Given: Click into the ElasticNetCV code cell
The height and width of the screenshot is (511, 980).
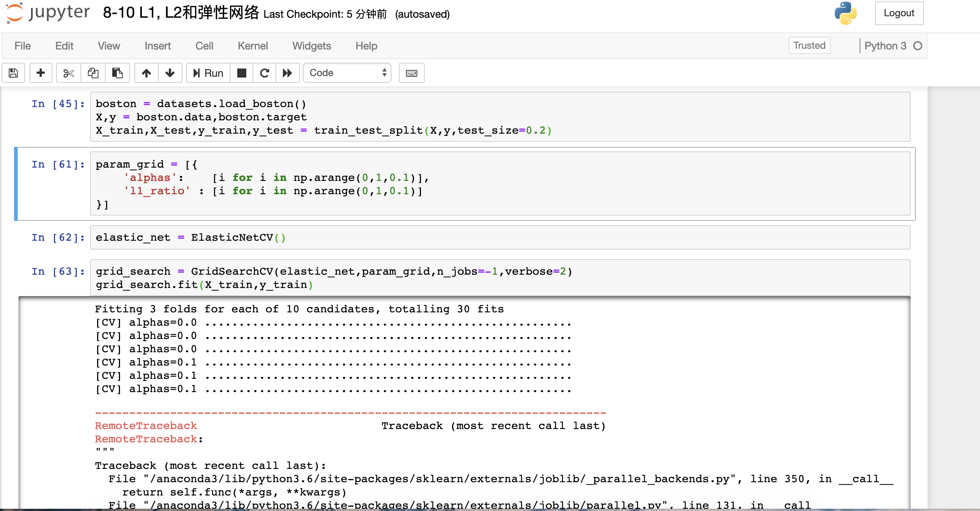Looking at the screenshot, I should click(x=500, y=237).
